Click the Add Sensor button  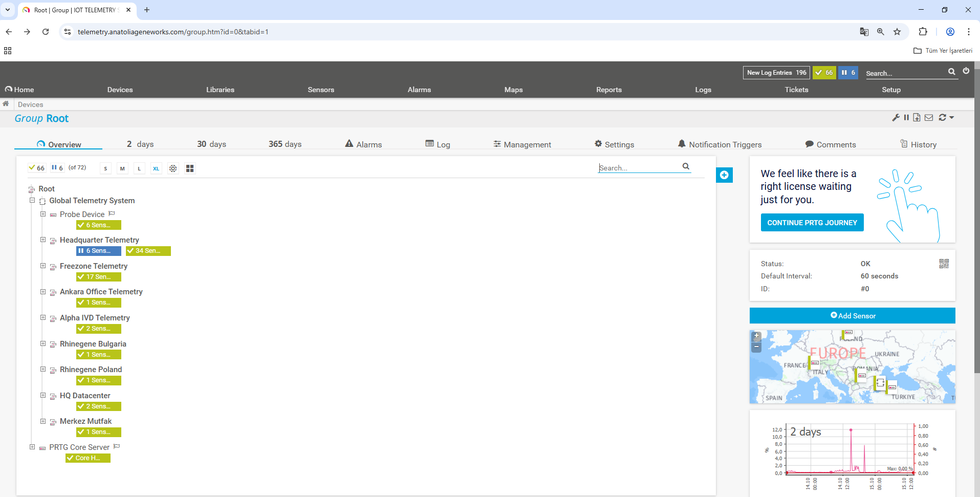[x=852, y=316]
